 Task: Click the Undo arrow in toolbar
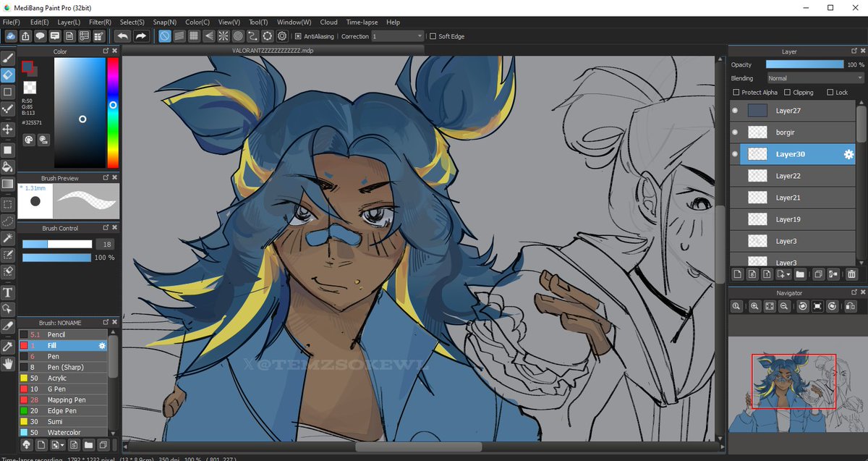123,35
